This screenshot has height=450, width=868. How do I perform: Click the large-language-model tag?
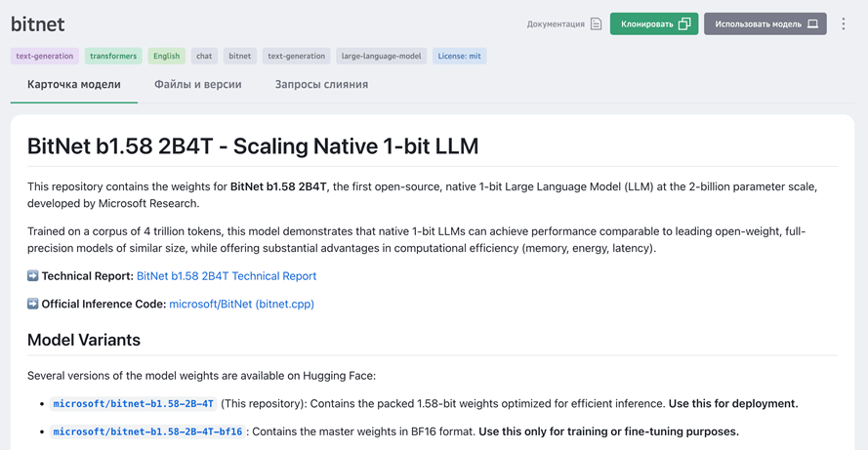coord(381,57)
